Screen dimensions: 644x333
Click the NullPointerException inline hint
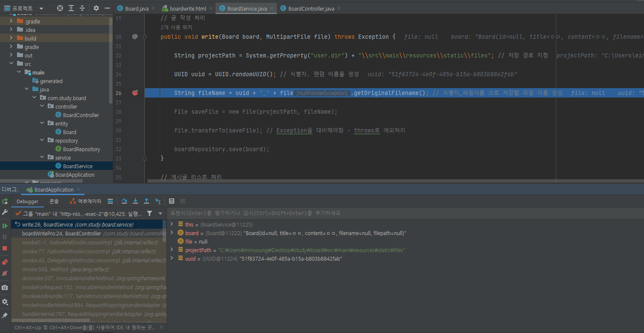point(322,93)
